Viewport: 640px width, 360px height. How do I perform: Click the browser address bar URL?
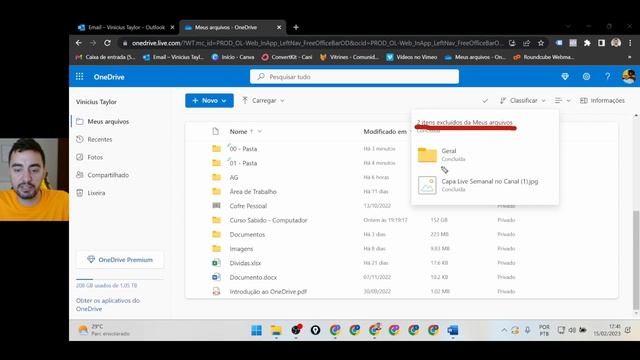coord(317,43)
